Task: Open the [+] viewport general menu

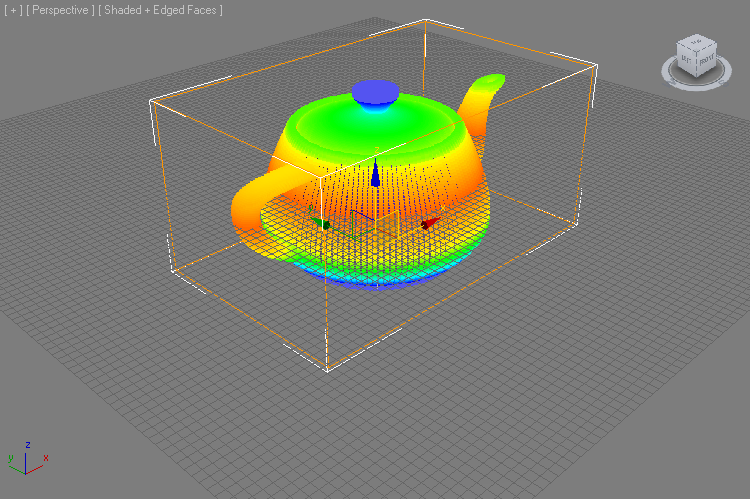Action: pyautogui.click(x=13, y=10)
